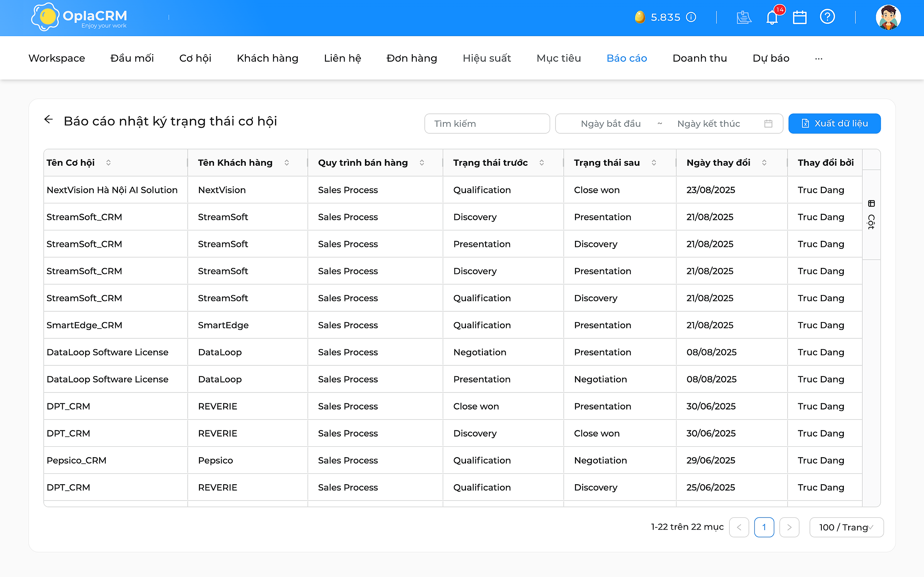Sort by Quy trình bán hàng column
Screen dimensions: 924x577
(x=422, y=162)
